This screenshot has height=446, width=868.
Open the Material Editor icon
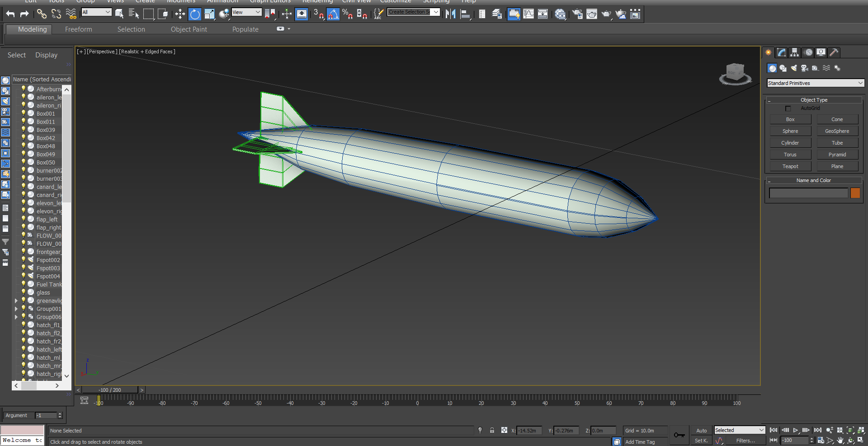(561, 14)
